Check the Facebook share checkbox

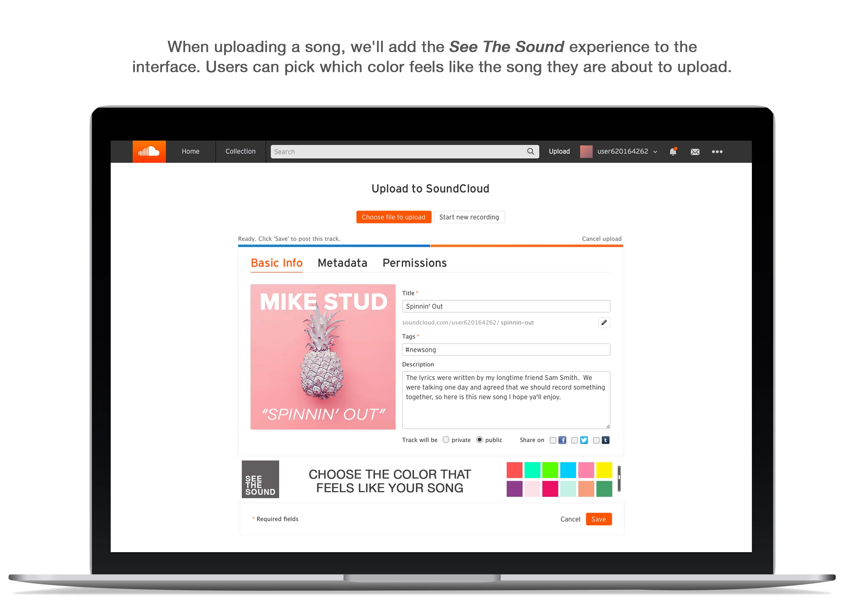(553, 440)
